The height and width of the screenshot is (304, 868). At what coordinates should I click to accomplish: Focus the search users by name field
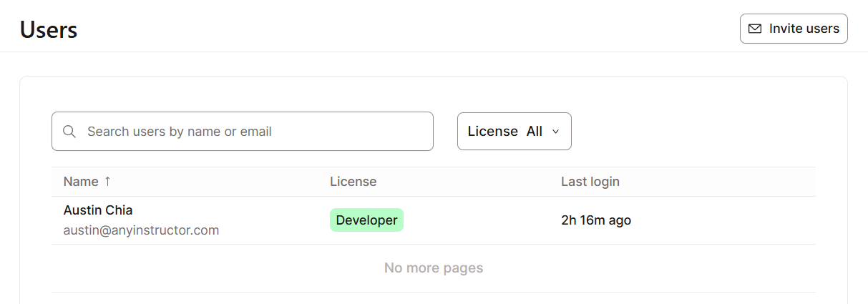tap(250, 132)
